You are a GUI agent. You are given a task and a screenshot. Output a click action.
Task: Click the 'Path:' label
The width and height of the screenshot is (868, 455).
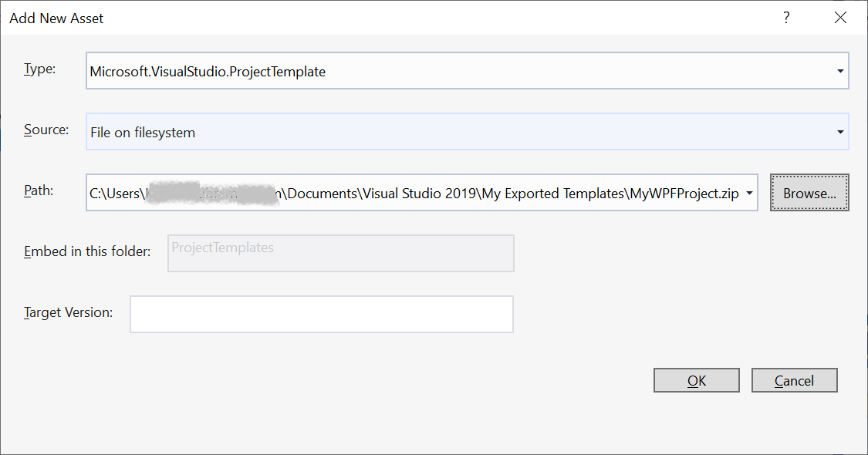click(39, 190)
